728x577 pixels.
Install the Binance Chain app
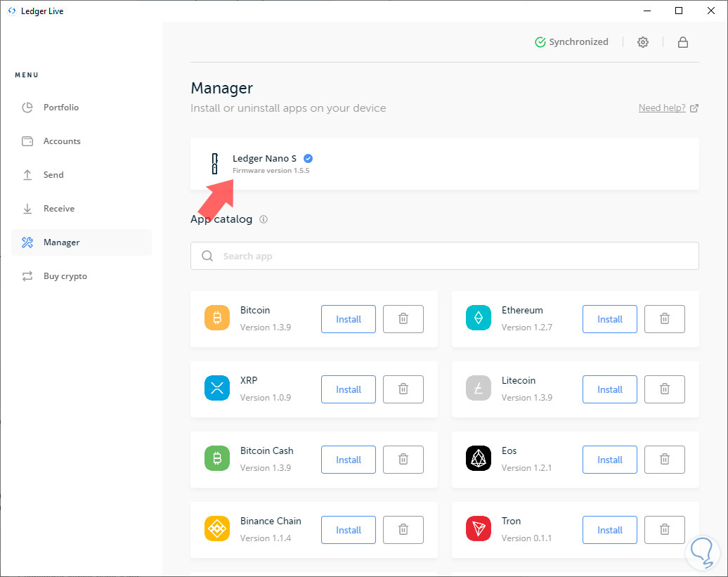click(349, 530)
